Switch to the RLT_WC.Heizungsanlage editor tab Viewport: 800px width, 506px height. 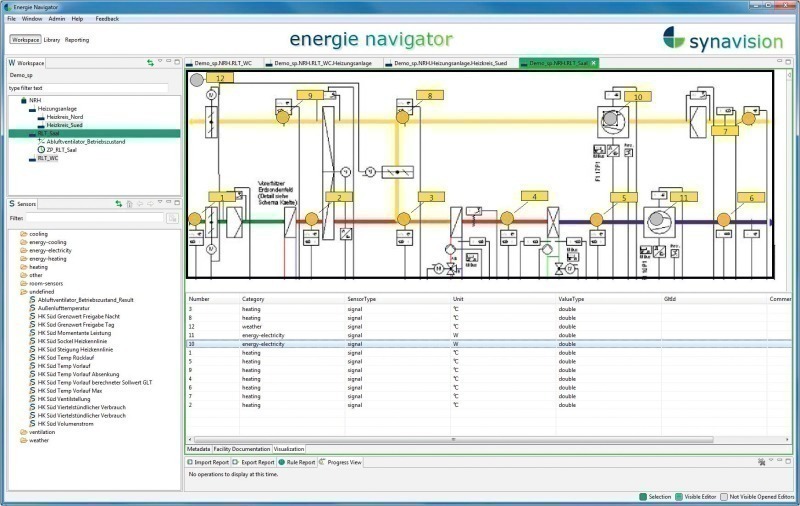(x=322, y=63)
